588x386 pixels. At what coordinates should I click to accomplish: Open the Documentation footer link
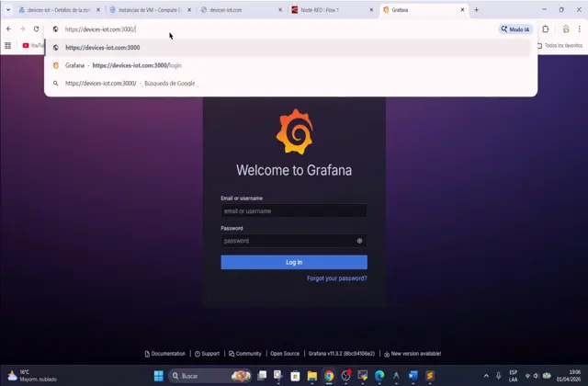pos(165,353)
